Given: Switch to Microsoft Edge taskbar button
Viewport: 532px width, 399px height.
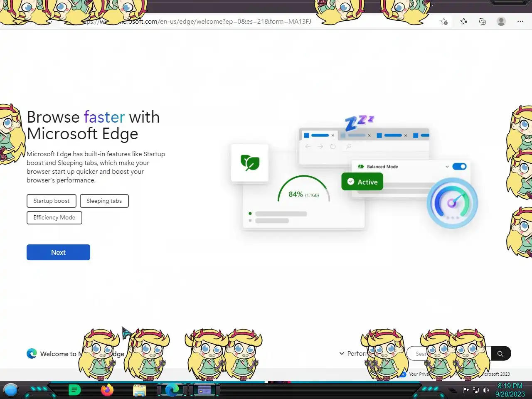Looking at the screenshot, I should pos(172,390).
